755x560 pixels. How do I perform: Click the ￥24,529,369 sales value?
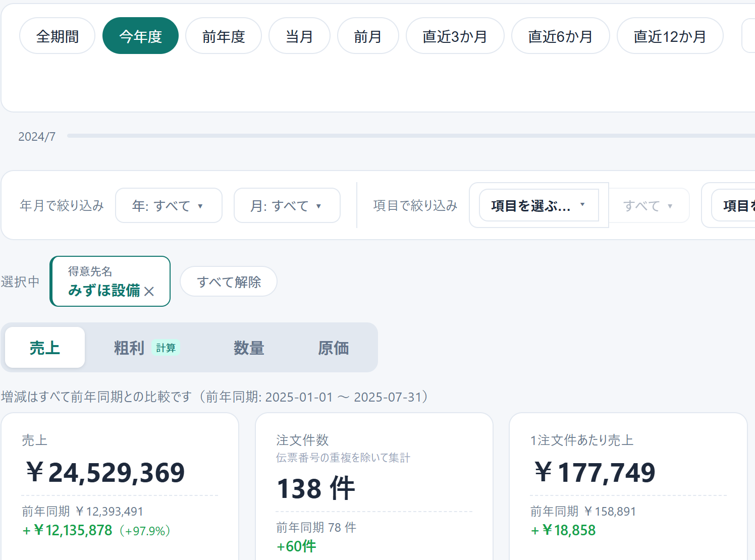(105, 472)
